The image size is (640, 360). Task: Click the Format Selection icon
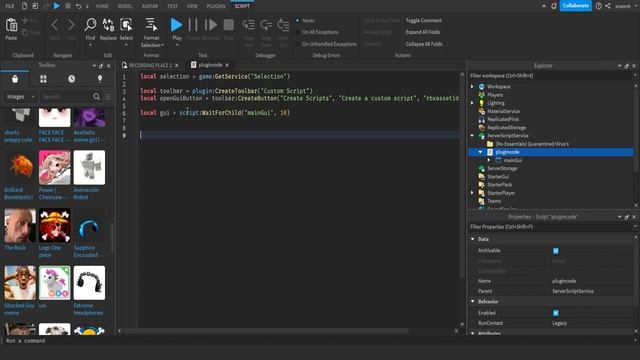point(151,25)
